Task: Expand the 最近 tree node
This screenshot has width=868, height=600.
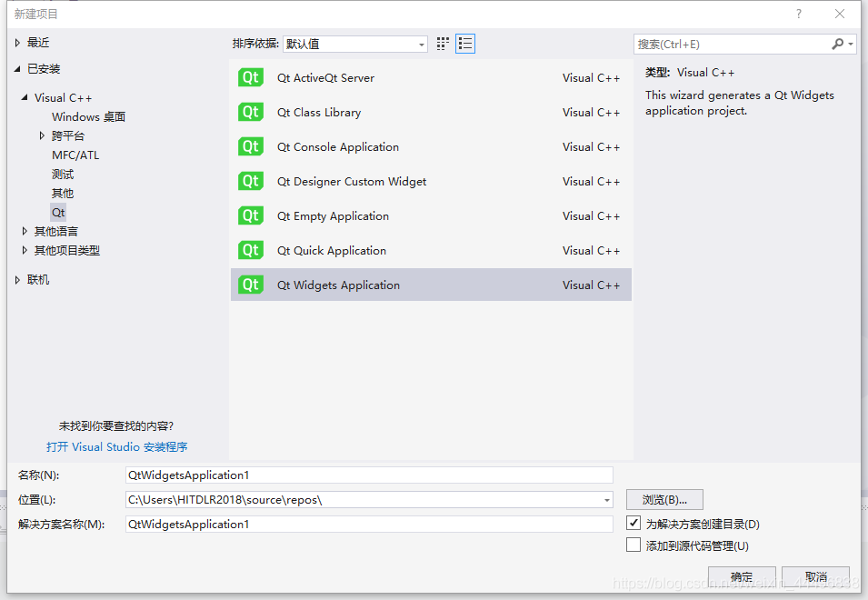Action: point(17,43)
